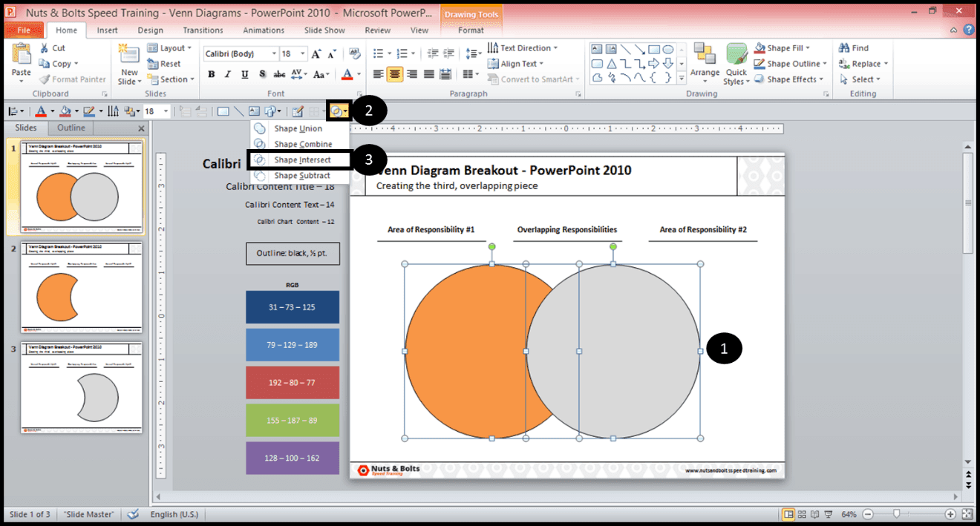The image size is (980, 526).
Task: Insert a New Slide
Action: click(x=129, y=65)
